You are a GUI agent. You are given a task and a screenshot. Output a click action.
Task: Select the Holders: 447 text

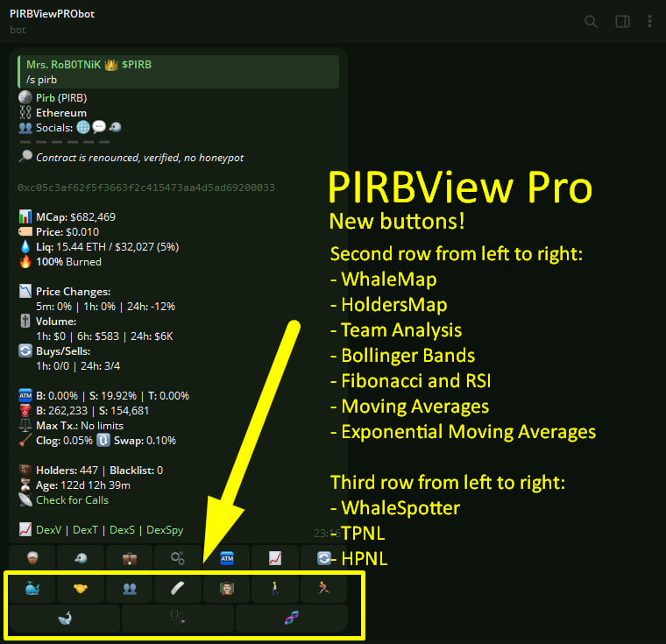67,471
